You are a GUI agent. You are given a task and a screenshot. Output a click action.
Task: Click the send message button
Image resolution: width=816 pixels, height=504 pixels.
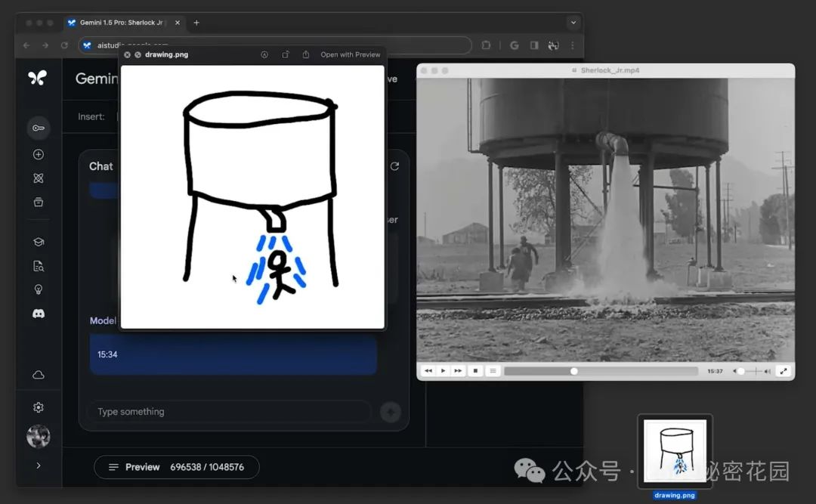[391, 412]
